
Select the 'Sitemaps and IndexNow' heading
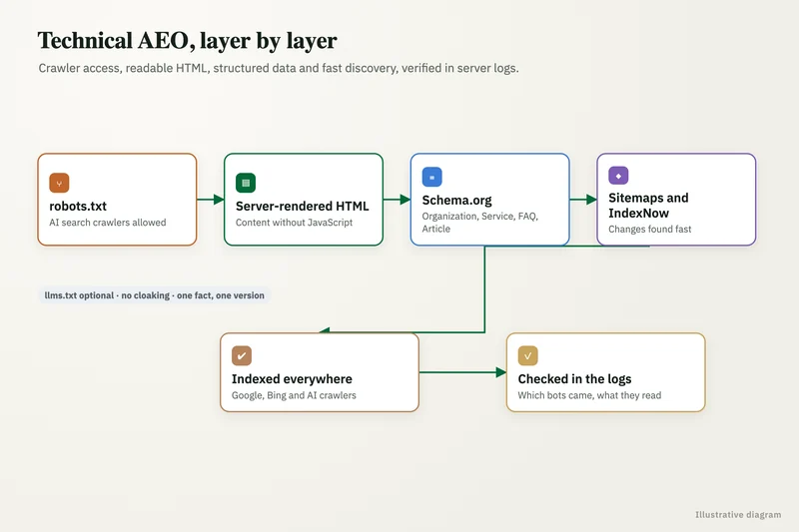click(x=648, y=206)
